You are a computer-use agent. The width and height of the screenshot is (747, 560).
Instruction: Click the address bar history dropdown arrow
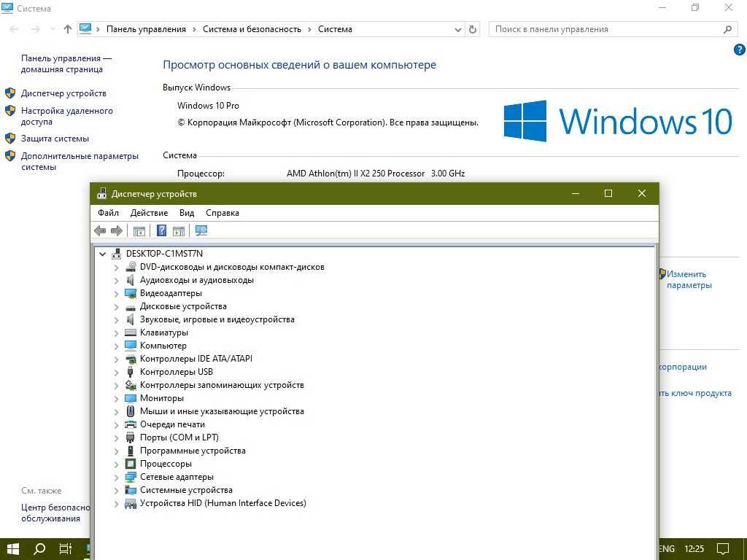click(x=458, y=29)
